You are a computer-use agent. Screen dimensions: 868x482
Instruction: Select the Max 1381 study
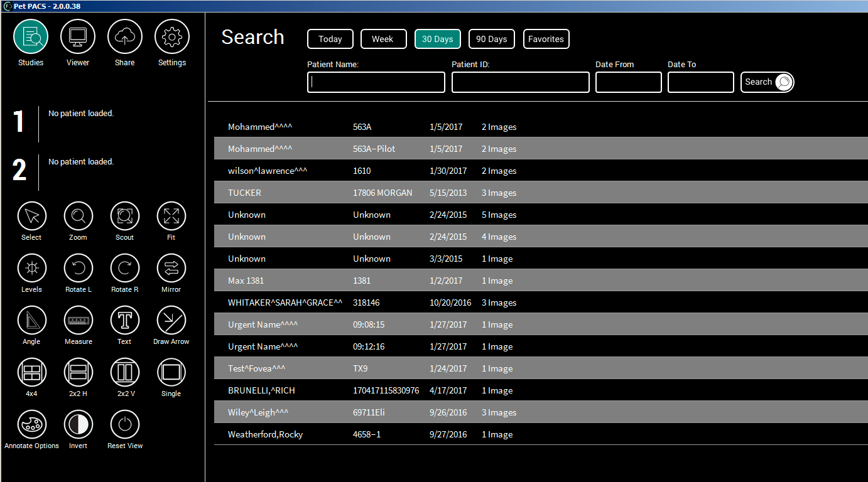click(541, 281)
